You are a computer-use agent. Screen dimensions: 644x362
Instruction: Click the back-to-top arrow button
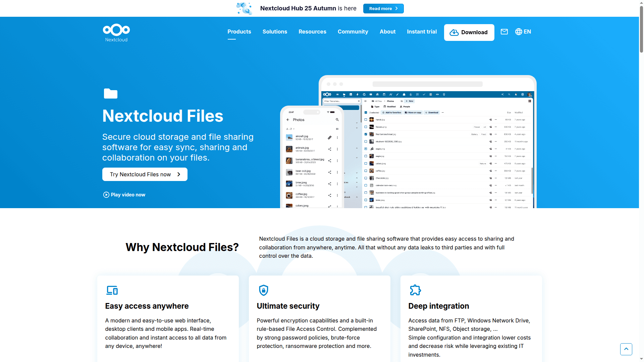[x=626, y=349]
